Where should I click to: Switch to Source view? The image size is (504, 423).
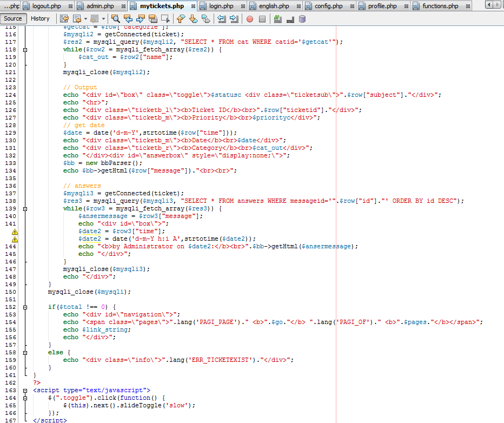(13, 18)
